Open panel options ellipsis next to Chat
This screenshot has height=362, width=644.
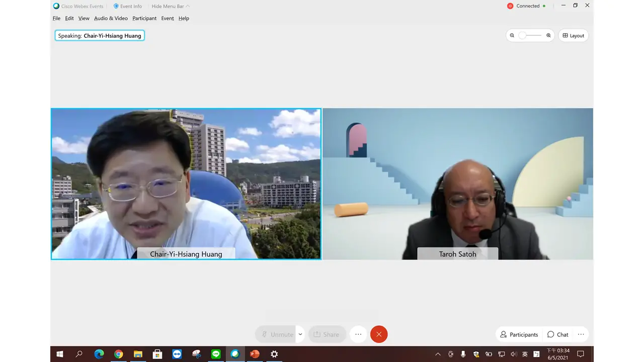[581, 334]
